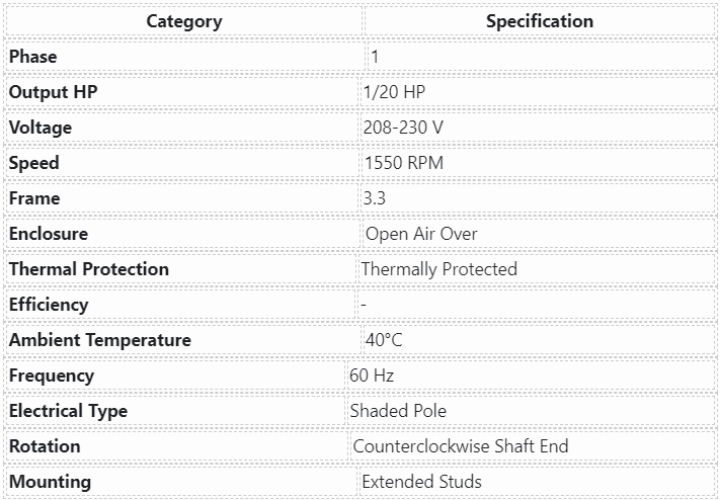Click the Frame value 3.3
Image resolution: width=720 pixels, height=500 pixels.
coord(374,199)
